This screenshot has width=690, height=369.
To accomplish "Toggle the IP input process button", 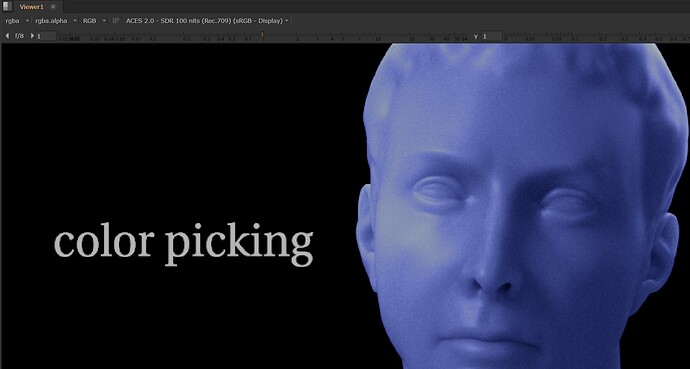I will (x=116, y=21).
